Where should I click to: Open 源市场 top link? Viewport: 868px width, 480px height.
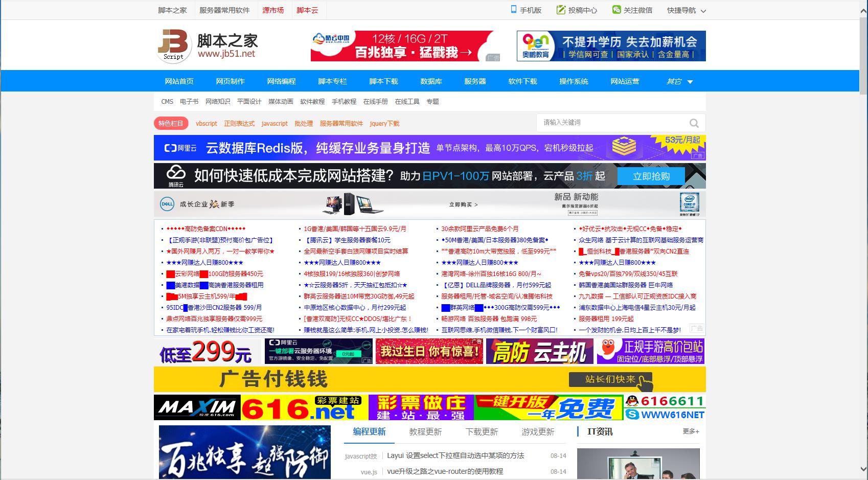[273, 10]
